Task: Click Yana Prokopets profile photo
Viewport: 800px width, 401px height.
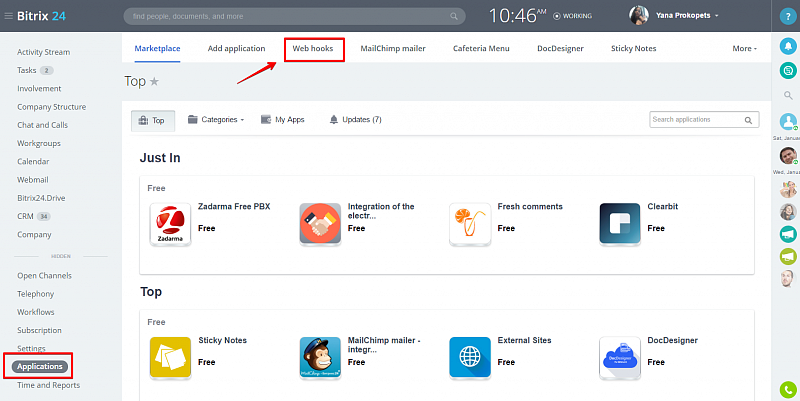Action: pyautogui.click(x=639, y=16)
